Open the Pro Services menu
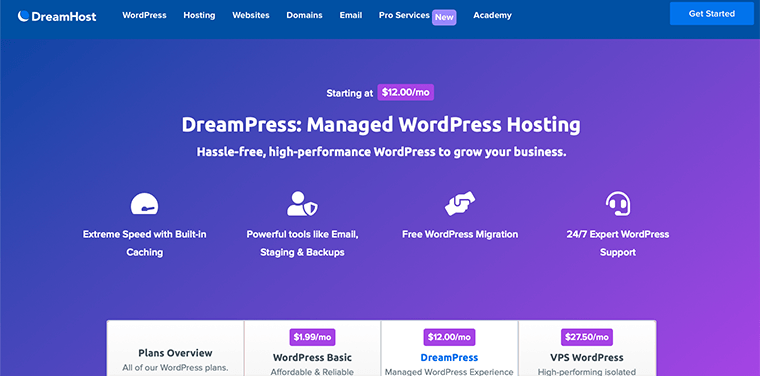The image size is (760, 376). [404, 15]
